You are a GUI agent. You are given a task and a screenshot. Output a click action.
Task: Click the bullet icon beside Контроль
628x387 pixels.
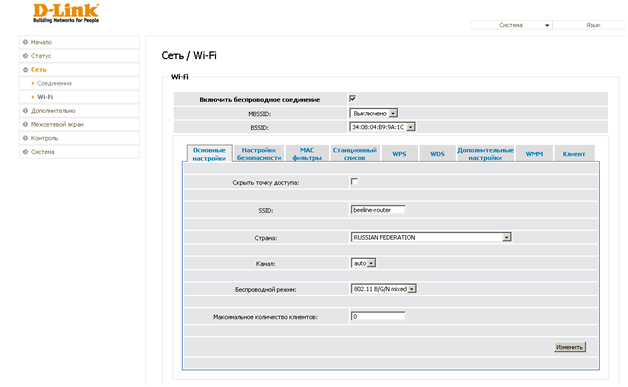[25, 138]
